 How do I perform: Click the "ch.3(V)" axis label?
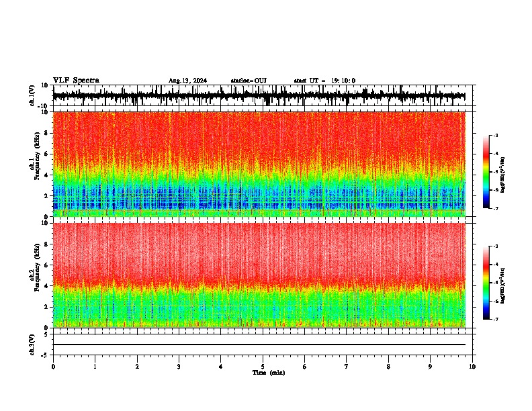point(32,345)
